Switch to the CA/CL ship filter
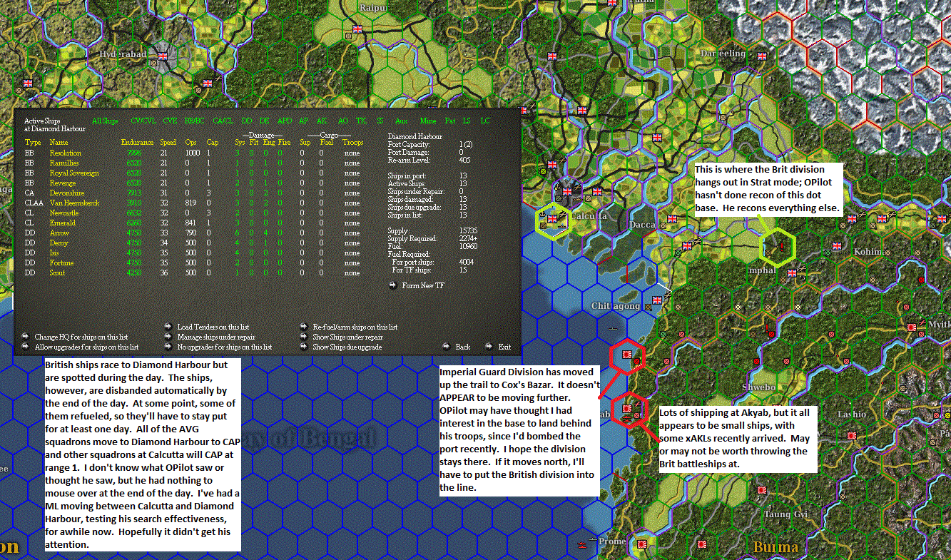The height and width of the screenshot is (560, 951). point(223,121)
